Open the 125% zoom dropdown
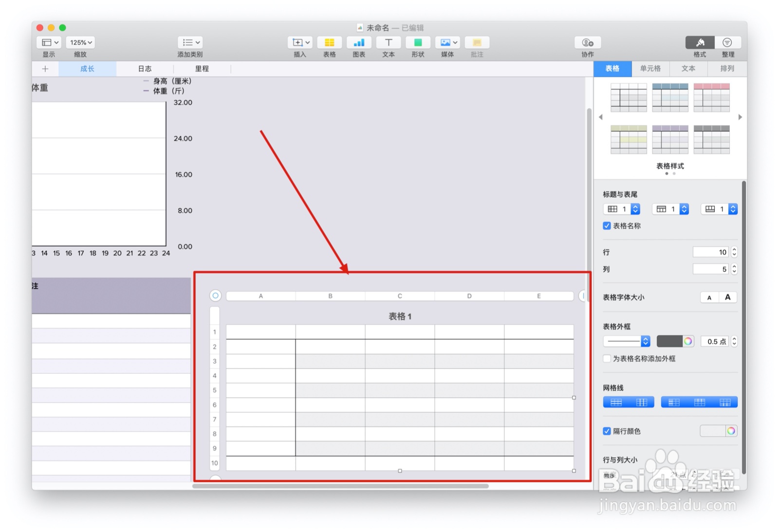779x532 pixels. point(80,42)
